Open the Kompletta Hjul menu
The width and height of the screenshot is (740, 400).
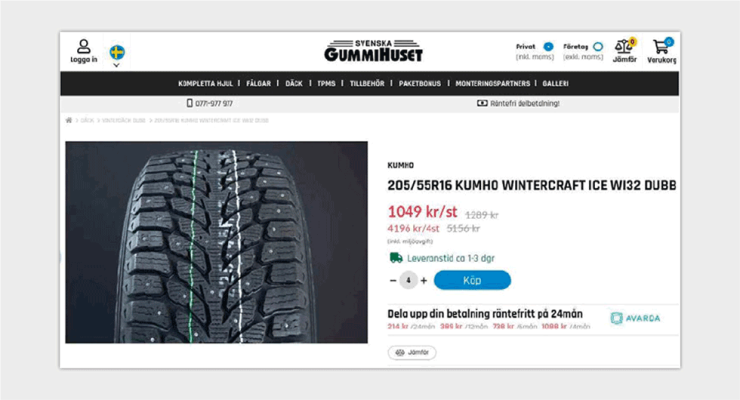(205, 83)
